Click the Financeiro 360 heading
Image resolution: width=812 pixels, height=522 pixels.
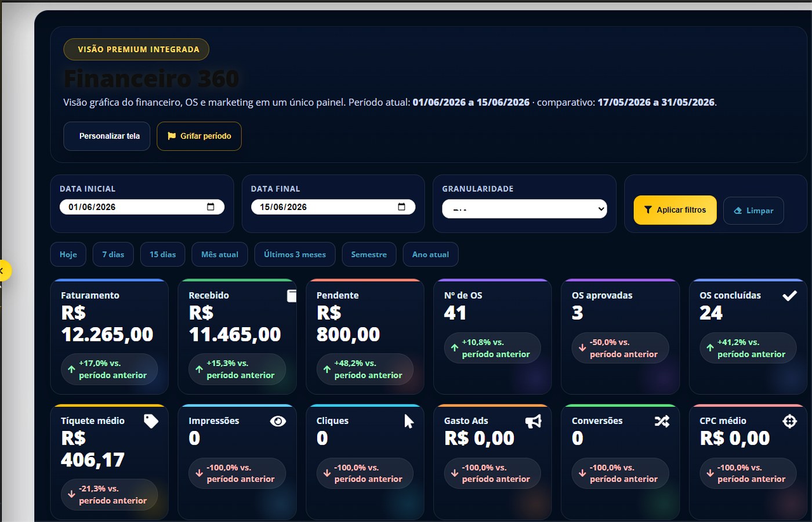tap(151, 79)
